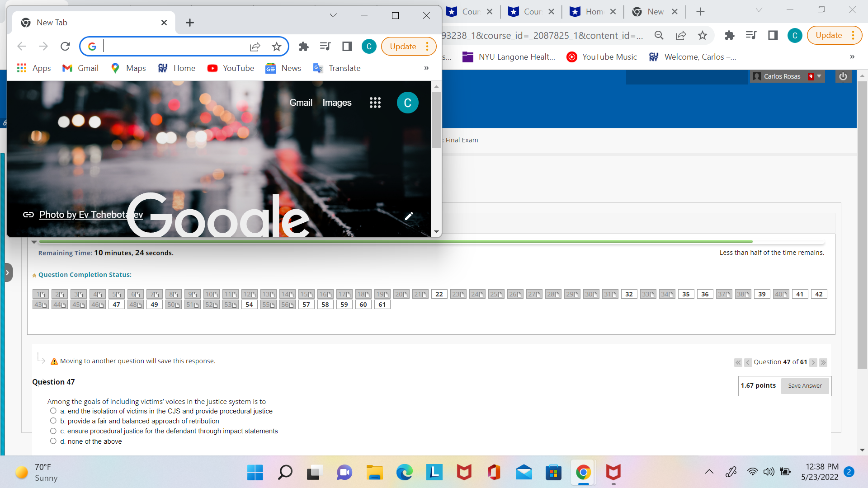Screen dimensions: 868x488
Task: Open the Chrome side panel icon
Action: pyautogui.click(x=347, y=46)
